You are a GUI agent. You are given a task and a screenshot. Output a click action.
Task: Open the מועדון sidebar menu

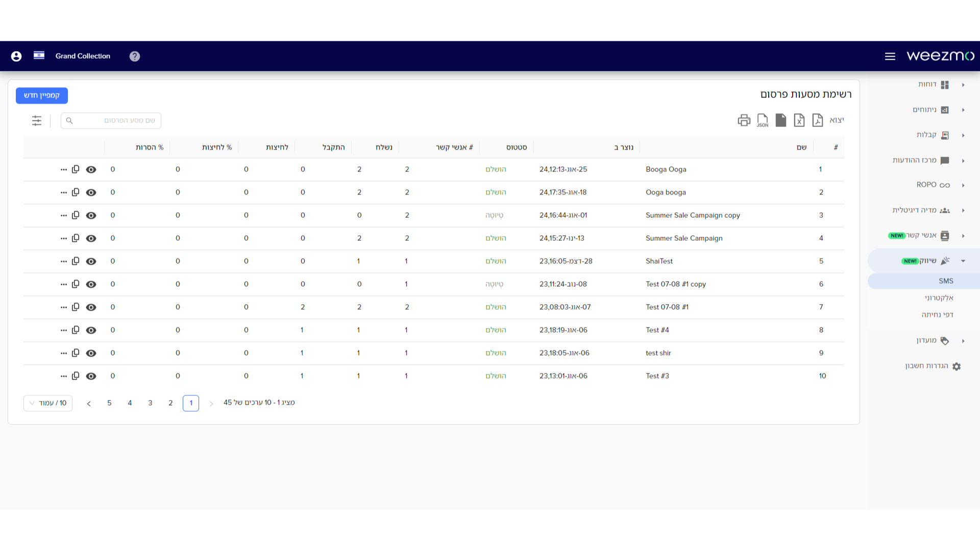[926, 340]
